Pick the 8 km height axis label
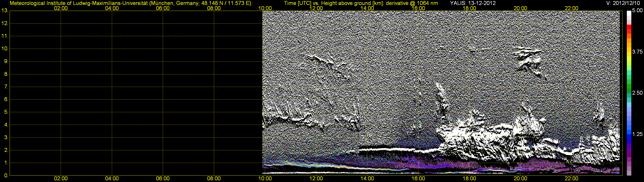 pyautogui.click(x=6, y=74)
